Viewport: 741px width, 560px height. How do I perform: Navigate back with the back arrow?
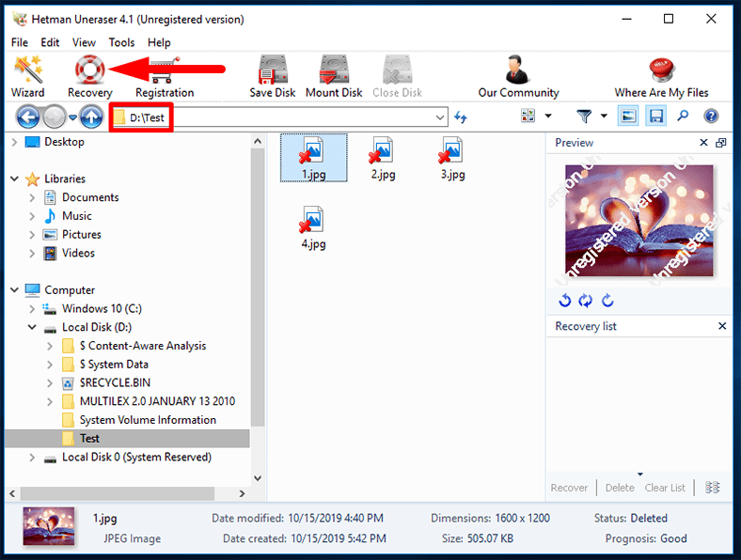[x=28, y=117]
